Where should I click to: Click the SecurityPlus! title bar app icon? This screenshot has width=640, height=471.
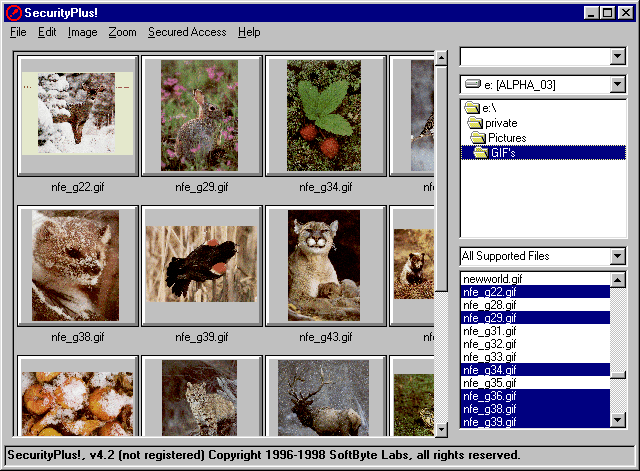(x=13, y=13)
